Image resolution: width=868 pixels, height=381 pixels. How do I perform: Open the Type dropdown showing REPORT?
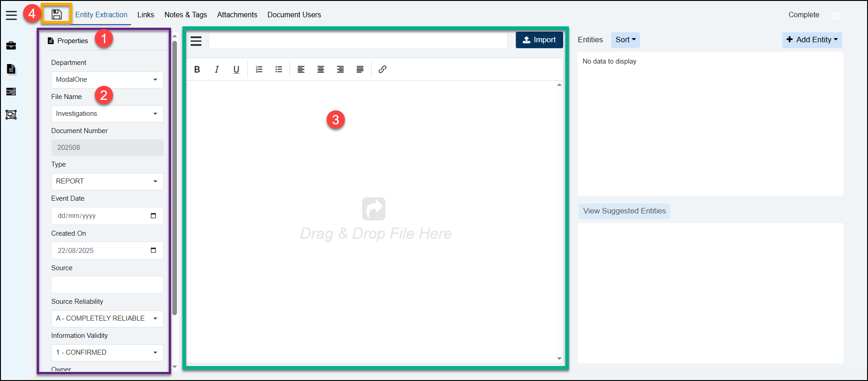pyautogui.click(x=107, y=182)
